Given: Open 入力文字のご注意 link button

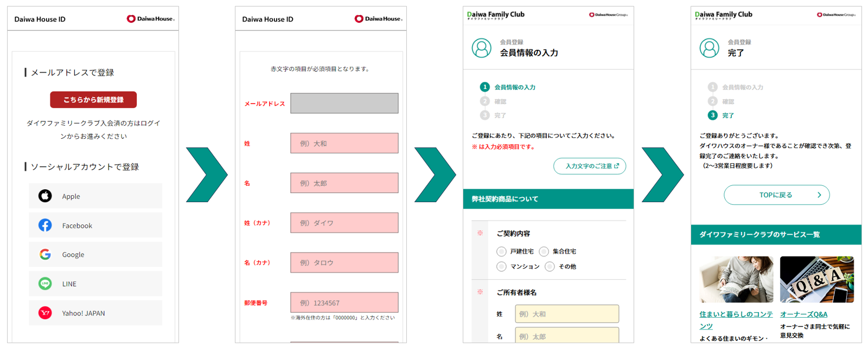Looking at the screenshot, I should (x=590, y=166).
